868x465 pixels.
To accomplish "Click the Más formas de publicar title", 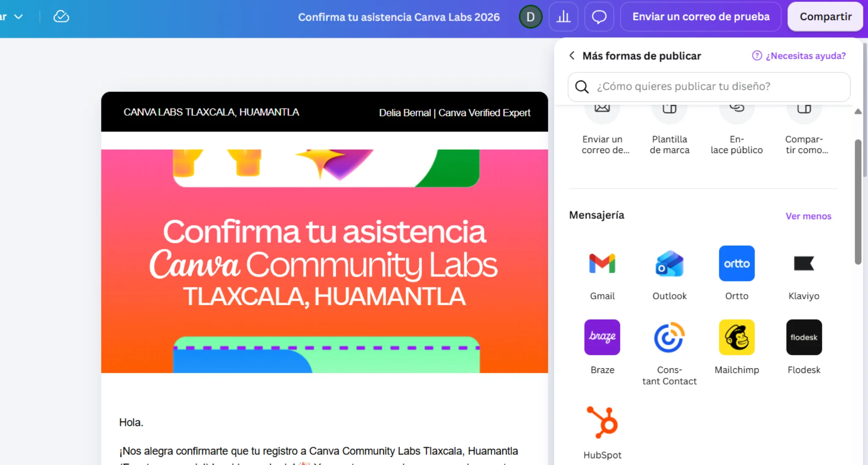I will 642,56.
